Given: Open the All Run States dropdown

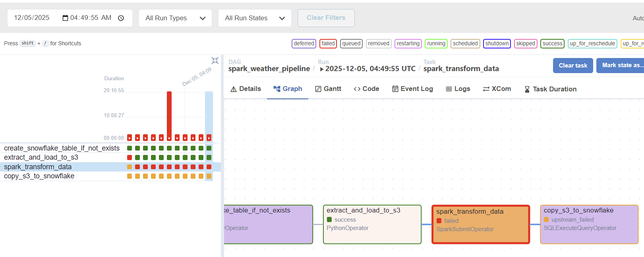Looking at the screenshot, I should (x=255, y=18).
